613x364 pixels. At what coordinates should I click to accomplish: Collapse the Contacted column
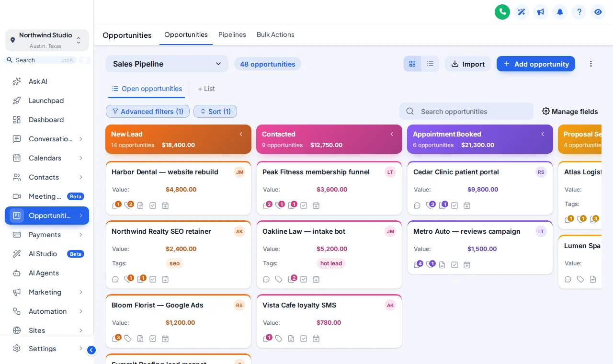tap(392, 134)
